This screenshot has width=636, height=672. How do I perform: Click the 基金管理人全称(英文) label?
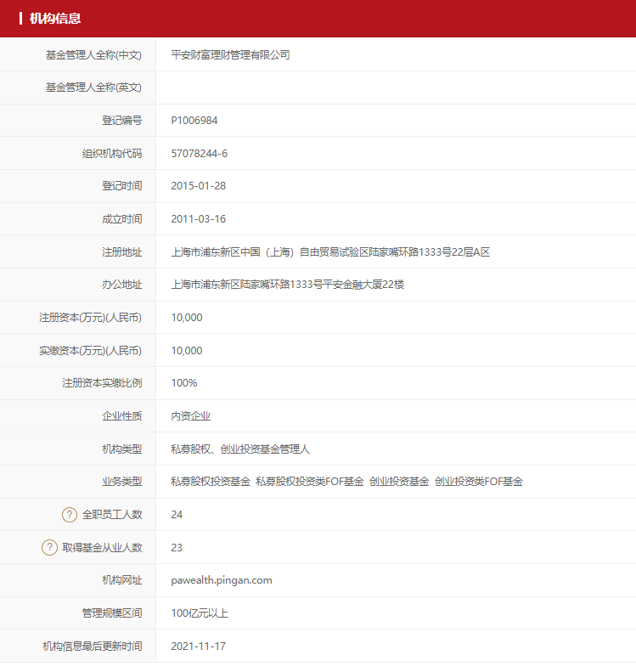click(x=93, y=88)
